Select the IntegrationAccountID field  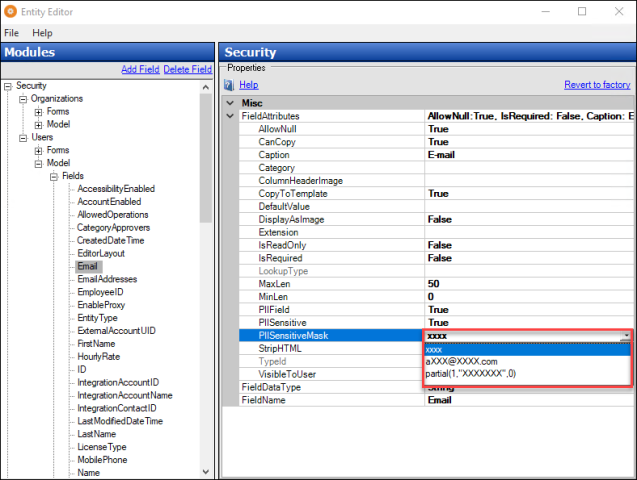118,383
